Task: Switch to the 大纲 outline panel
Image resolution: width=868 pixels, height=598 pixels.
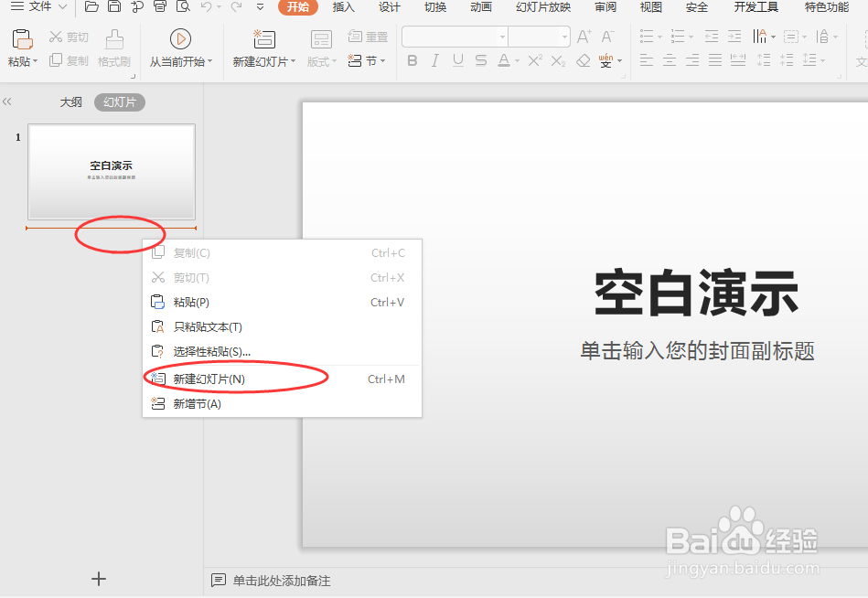Action: tap(70, 101)
